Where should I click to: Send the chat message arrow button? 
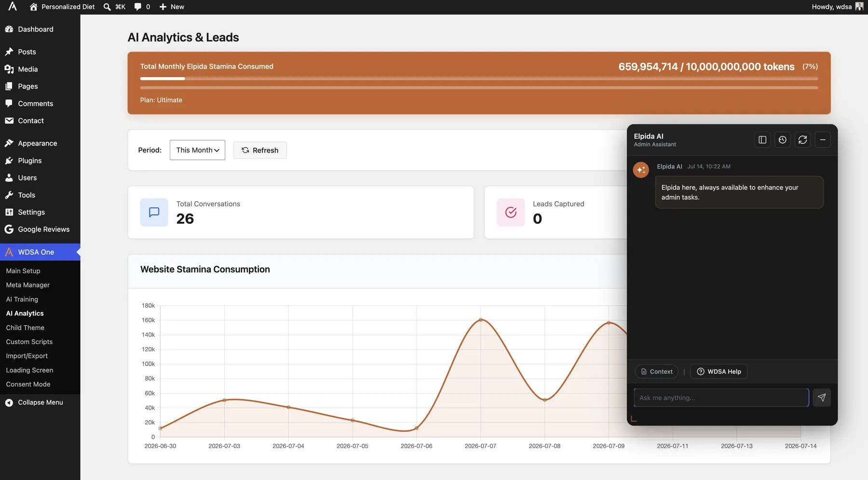point(821,398)
